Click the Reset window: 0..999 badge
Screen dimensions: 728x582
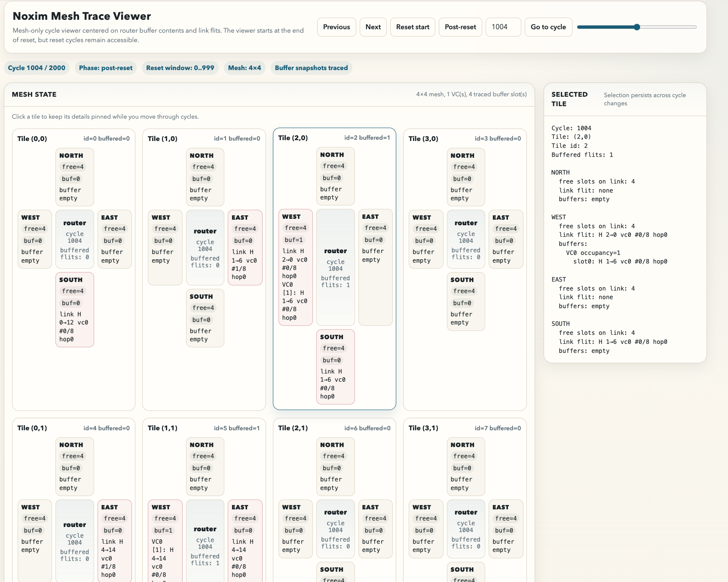click(x=180, y=68)
